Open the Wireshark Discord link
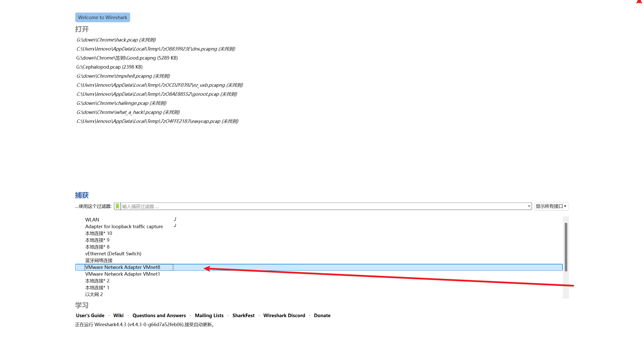The image size is (644, 340). (x=284, y=315)
